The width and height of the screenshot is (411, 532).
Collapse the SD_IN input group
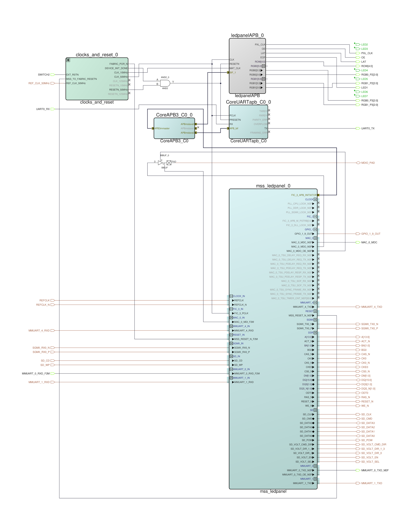click(x=231, y=356)
